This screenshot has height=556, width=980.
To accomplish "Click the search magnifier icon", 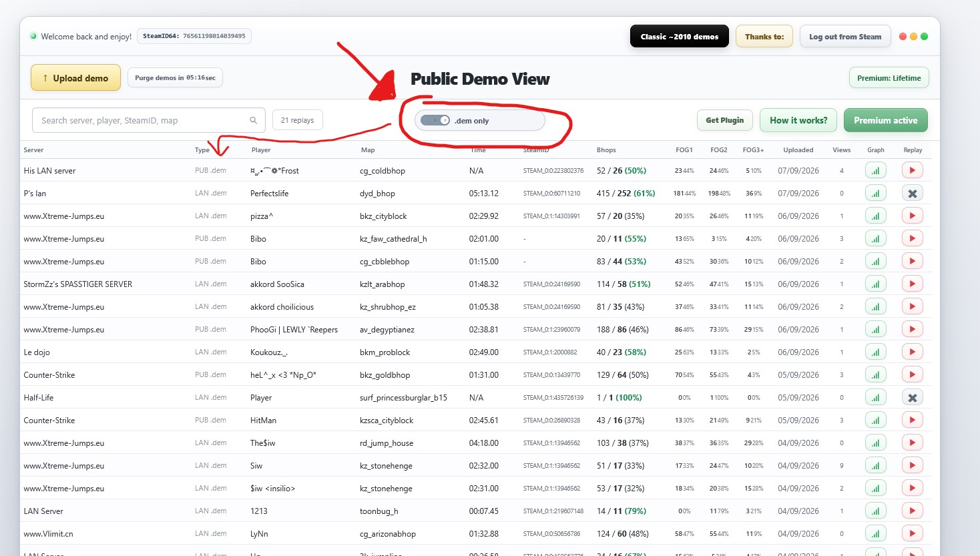I will [253, 121].
